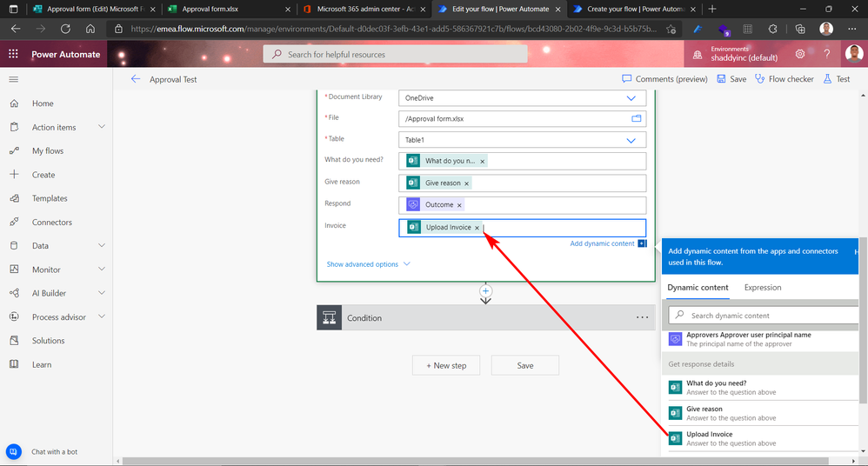Save the flow from the top toolbar

[731, 79]
